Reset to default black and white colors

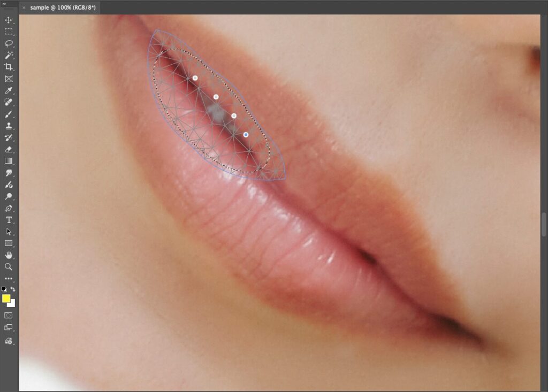tap(4, 289)
